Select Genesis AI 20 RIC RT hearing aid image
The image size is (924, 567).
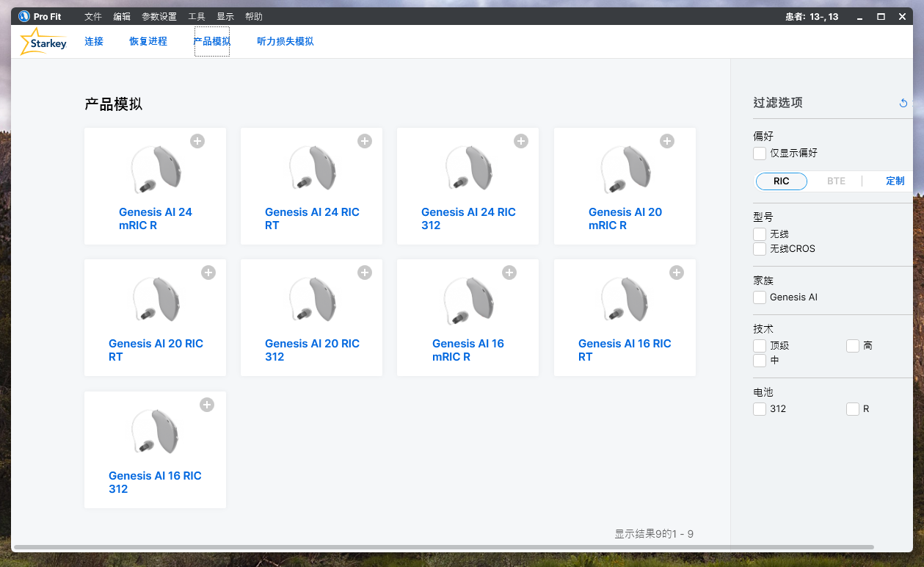156,300
